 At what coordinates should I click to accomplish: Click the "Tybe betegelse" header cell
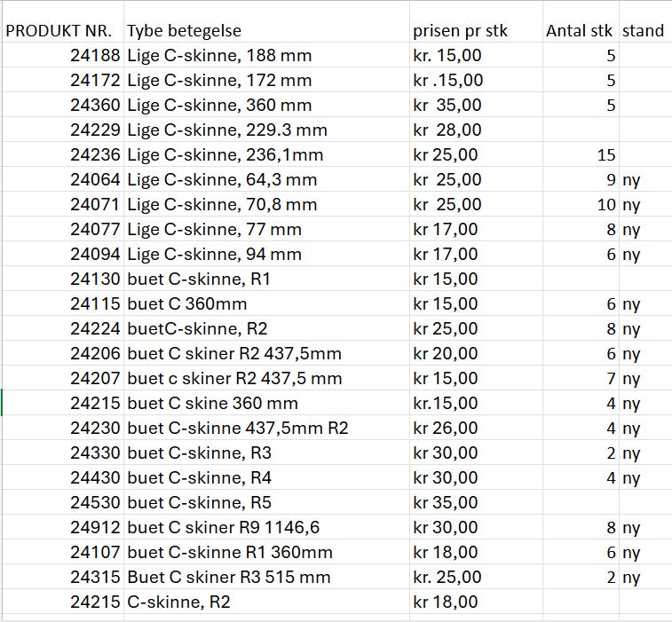(x=184, y=31)
